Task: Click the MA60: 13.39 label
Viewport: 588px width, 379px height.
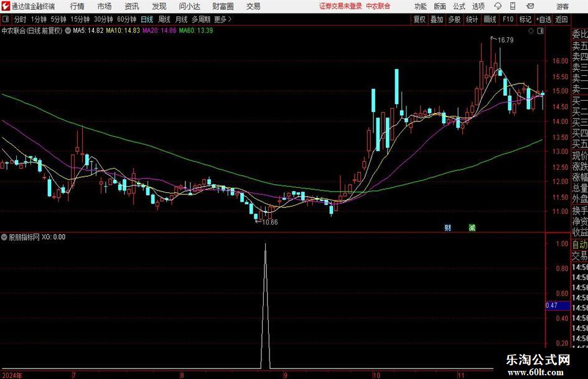Action: [196, 30]
